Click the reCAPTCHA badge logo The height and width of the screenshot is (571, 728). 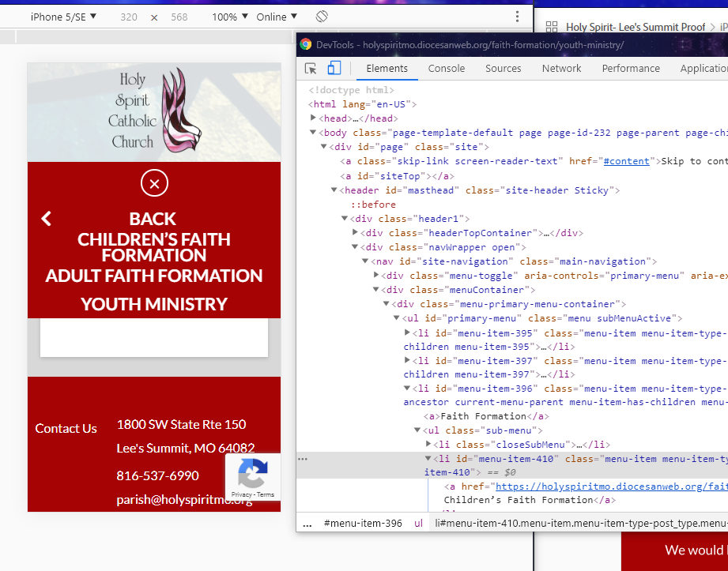252,475
